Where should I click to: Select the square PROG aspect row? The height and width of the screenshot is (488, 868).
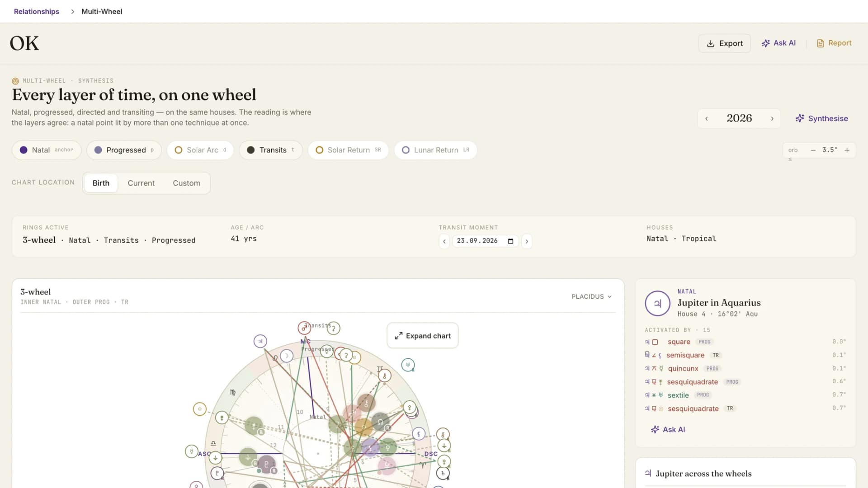coord(745,342)
